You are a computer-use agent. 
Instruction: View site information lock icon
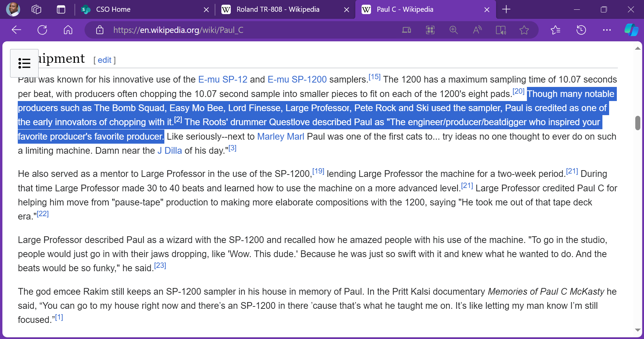pyautogui.click(x=100, y=30)
